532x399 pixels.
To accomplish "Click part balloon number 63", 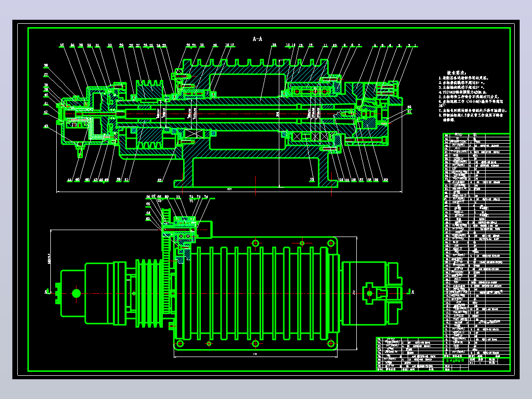I will [x=148, y=219].
